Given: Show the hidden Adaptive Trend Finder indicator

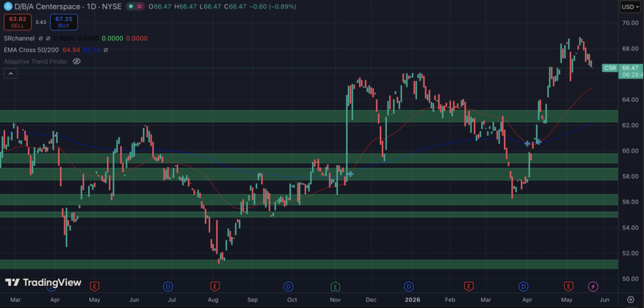Looking at the screenshot, I should [76, 61].
